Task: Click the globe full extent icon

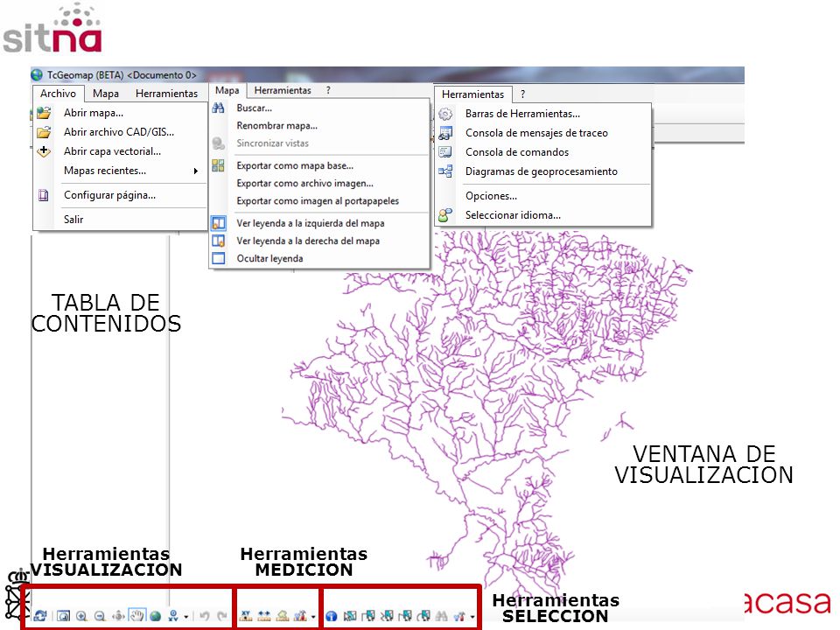Action: point(156,616)
